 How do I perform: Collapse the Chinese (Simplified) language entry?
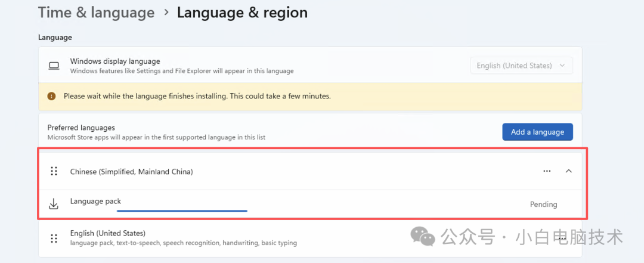[568, 171]
